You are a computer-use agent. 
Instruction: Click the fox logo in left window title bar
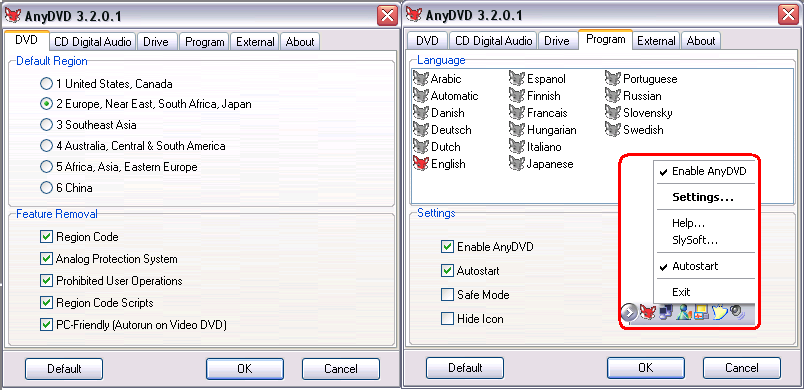13,16
